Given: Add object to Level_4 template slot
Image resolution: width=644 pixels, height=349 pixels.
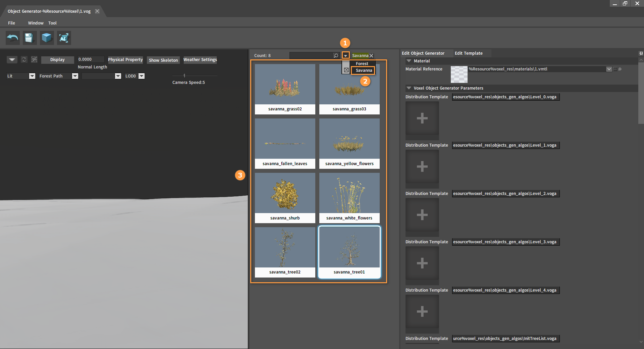Looking at the screenshot, I should coord(422,311).
